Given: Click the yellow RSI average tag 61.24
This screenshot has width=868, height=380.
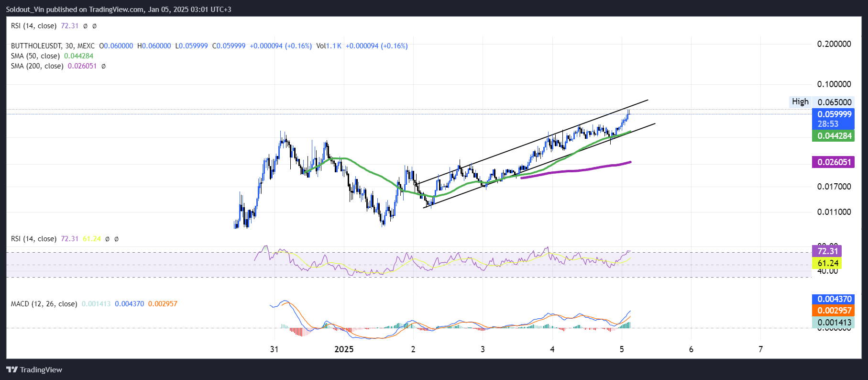Looking at the screenshot, I should pos(827,263).
